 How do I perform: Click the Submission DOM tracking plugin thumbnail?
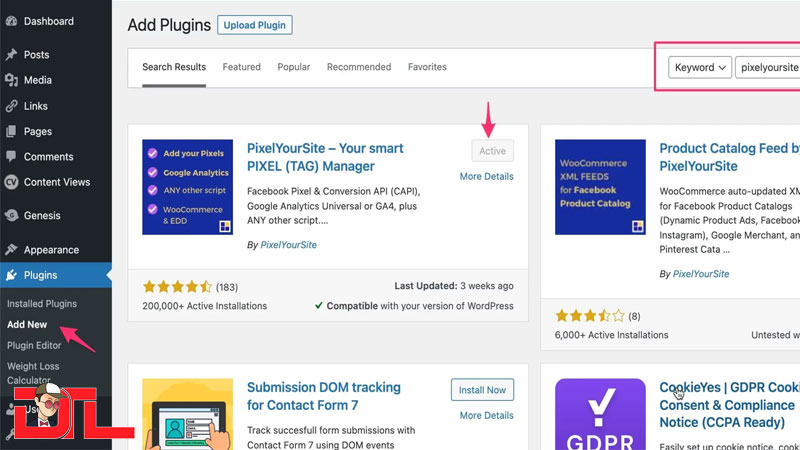(x=188, y=414)
